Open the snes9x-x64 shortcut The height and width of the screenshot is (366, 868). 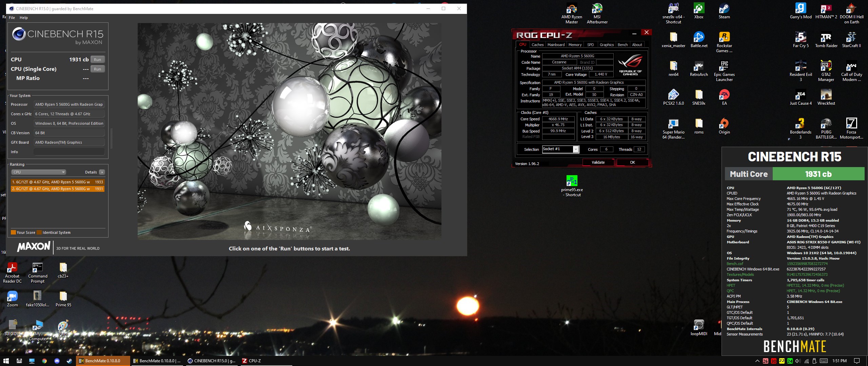coord(673,13)
